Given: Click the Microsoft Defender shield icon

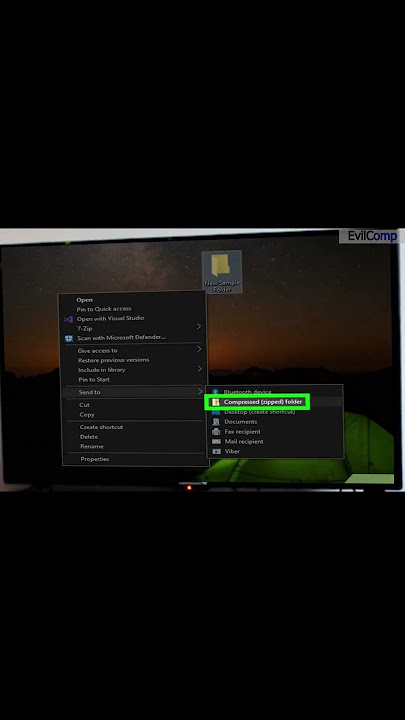Looking at the screenshot, I should [68, 338].
